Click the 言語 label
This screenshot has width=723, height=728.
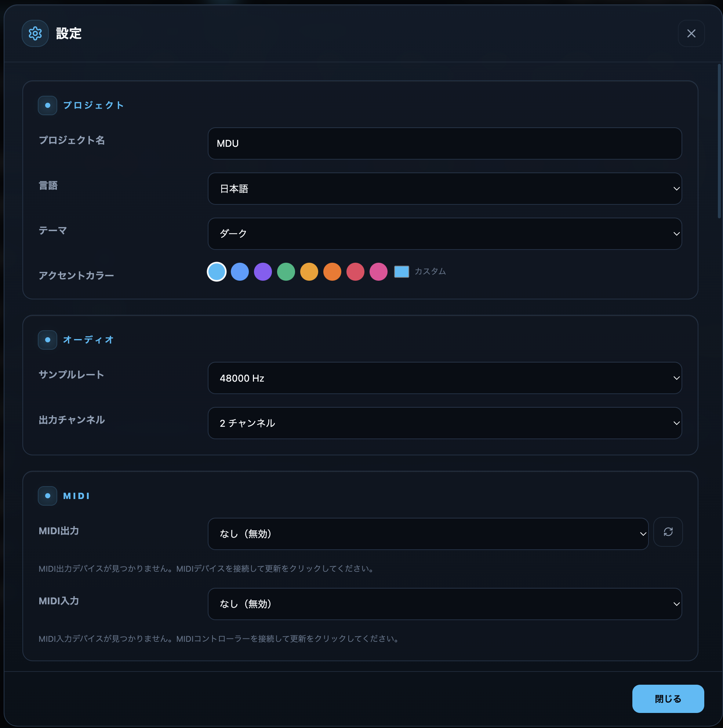48,185
